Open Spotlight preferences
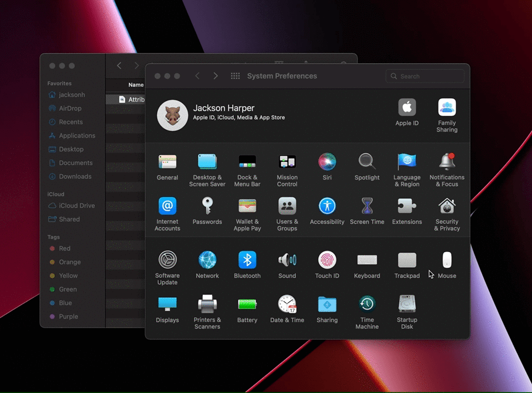532x393 pixels. pyautogui.click(x=367, y=167)
